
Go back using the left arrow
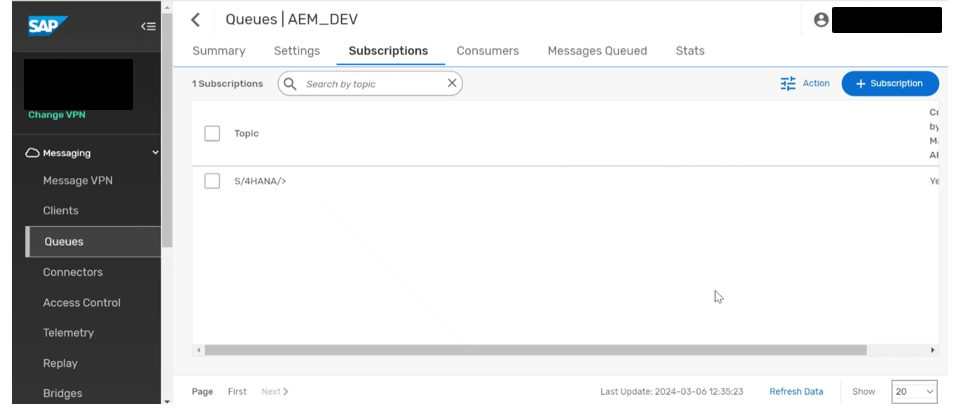pyautogui.click(x=195, y=20)
